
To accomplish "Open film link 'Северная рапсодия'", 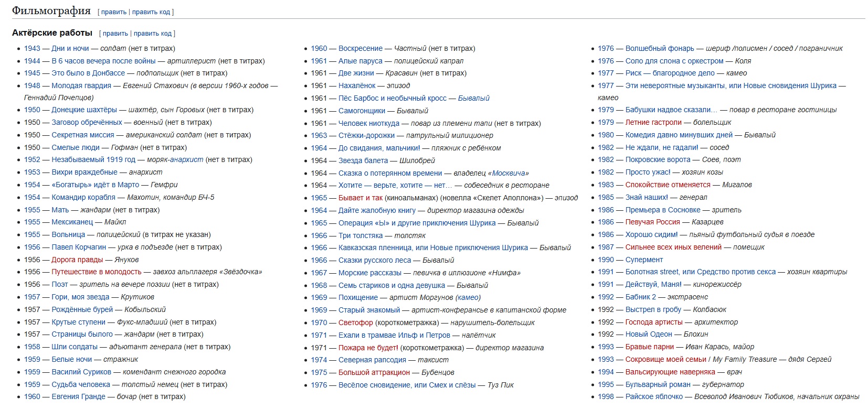I will point(372,360).
